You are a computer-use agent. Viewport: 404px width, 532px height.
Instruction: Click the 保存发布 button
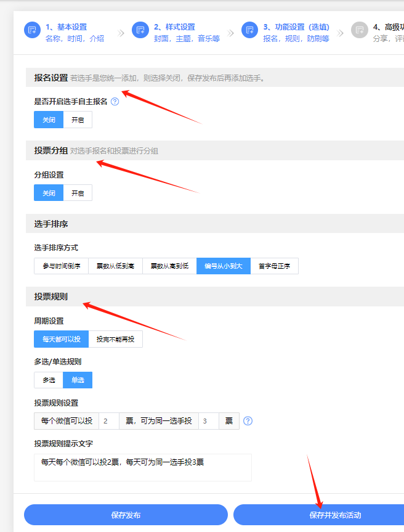coord(126,515)
